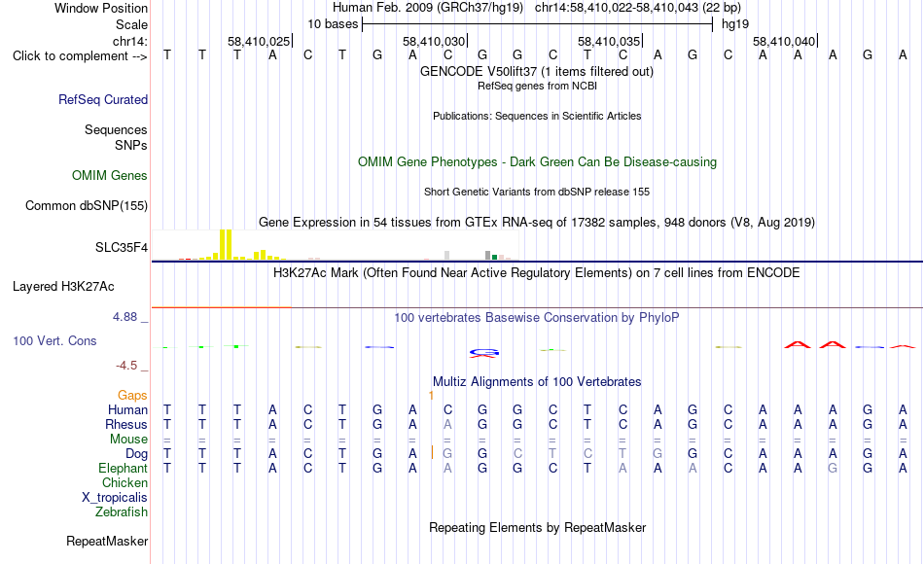
Task: Click the RepeatMasker track label
Action: tap(107, 541)
